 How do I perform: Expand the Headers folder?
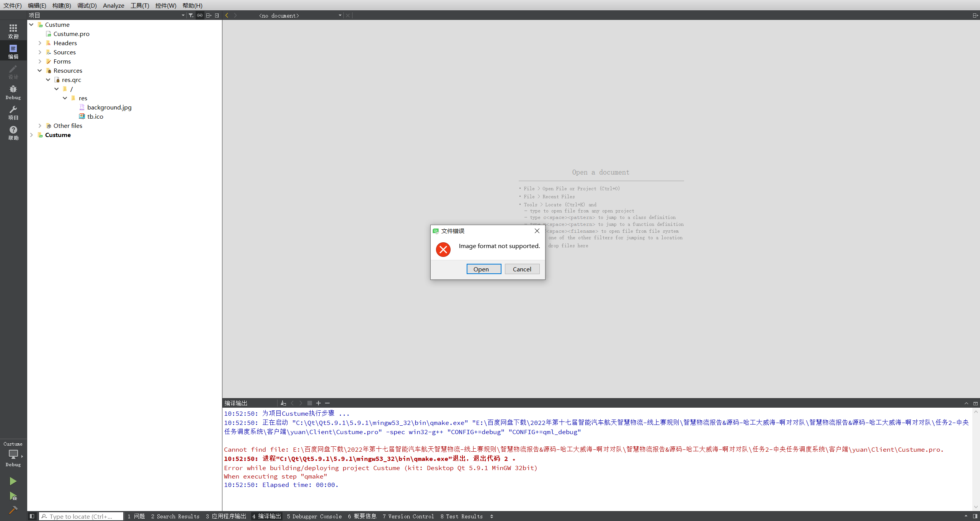pyautogui.click(x=40, y=43)
